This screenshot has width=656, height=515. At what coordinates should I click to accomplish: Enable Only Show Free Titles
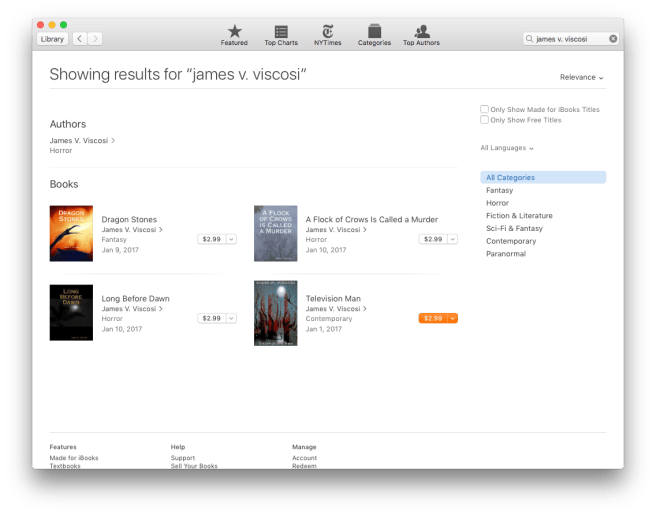tap(484, 120)
